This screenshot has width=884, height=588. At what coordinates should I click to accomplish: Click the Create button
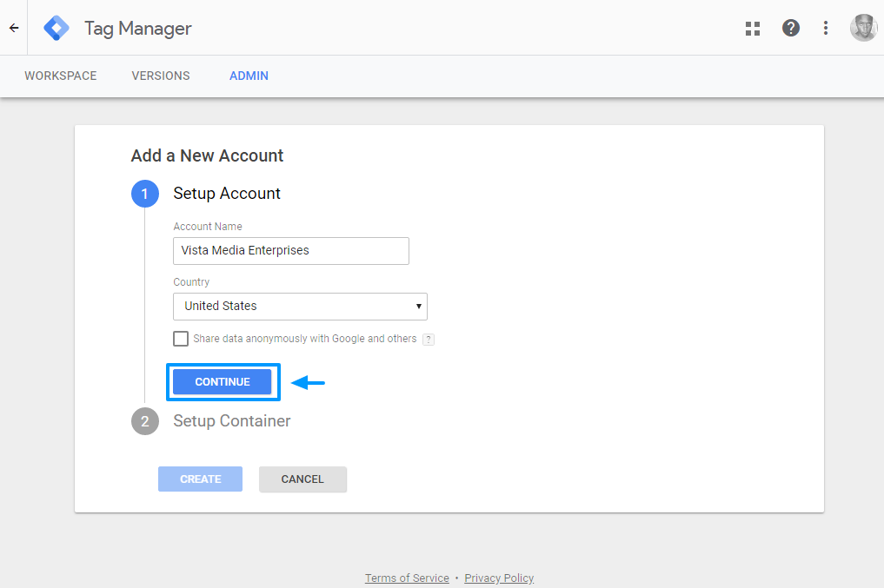tap(200, 479)
